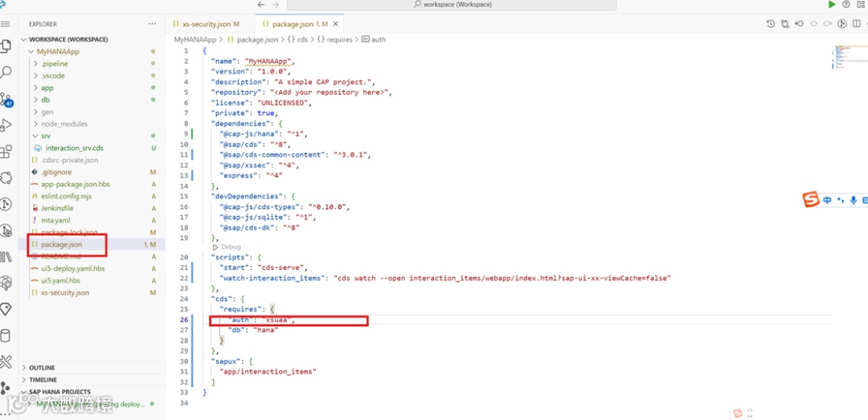Open the Search view icon
This screenshot has width=868, height=420.
[x=6, y=72]
